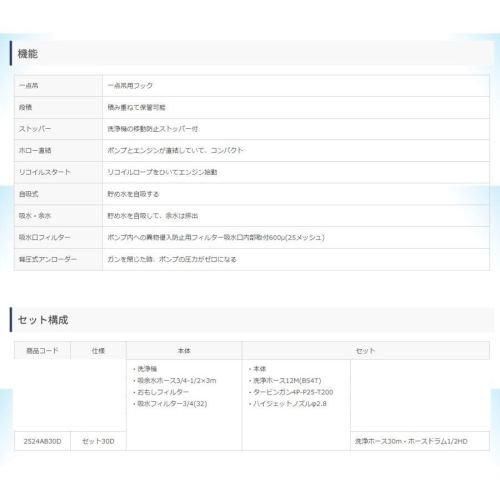
Task: Click the 機能 section heading
Action: coord(28,54)
